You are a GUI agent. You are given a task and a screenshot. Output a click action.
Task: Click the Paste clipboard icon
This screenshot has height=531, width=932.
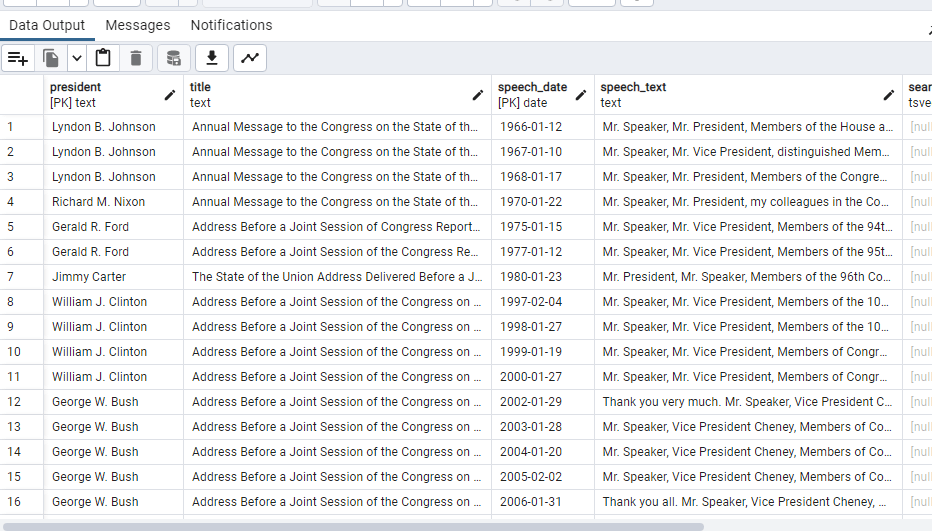pyautogui.click(x=103, y=58)
